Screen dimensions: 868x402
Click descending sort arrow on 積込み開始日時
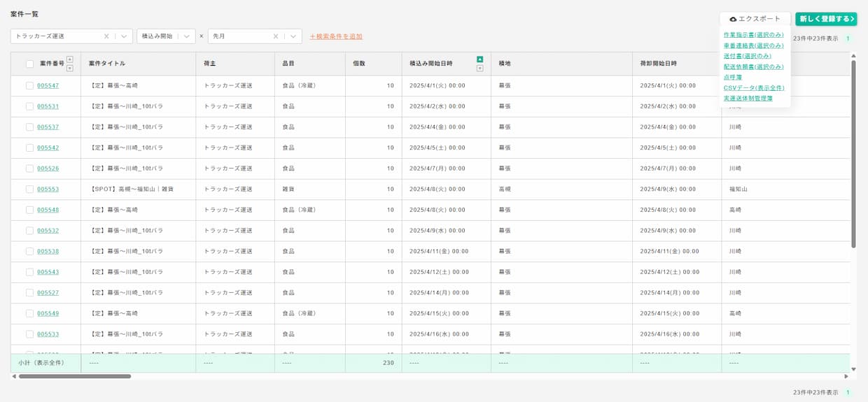(479, 68)
